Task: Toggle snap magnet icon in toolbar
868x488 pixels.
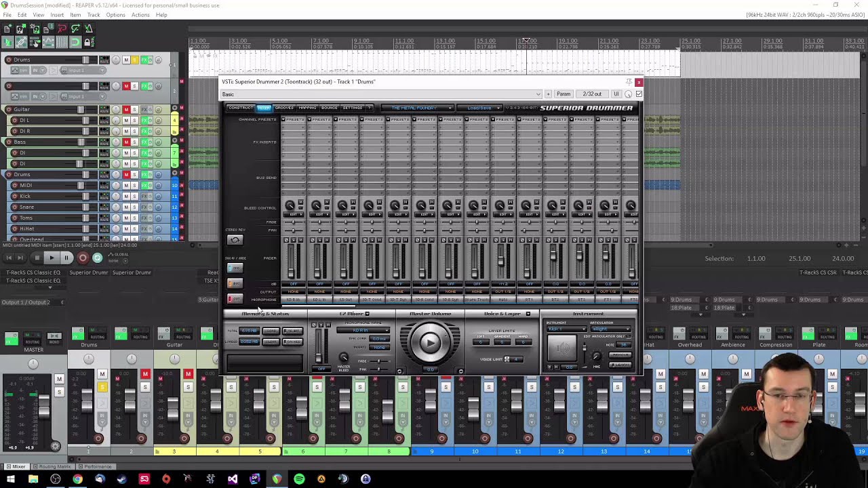Action: [75, 42]
